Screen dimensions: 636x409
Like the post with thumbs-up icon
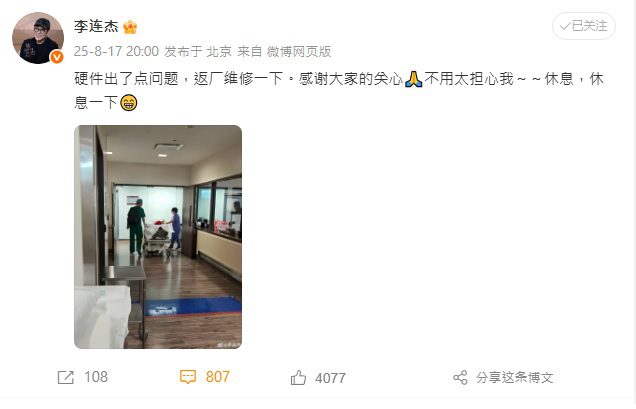[x=298, y=377]
